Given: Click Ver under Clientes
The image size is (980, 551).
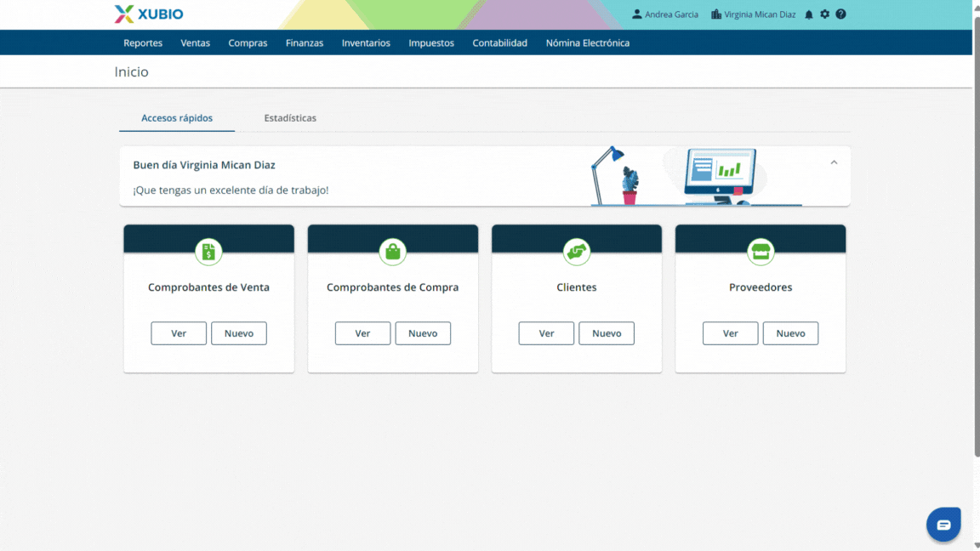Looking at the screenshot, I should (546, 333).
